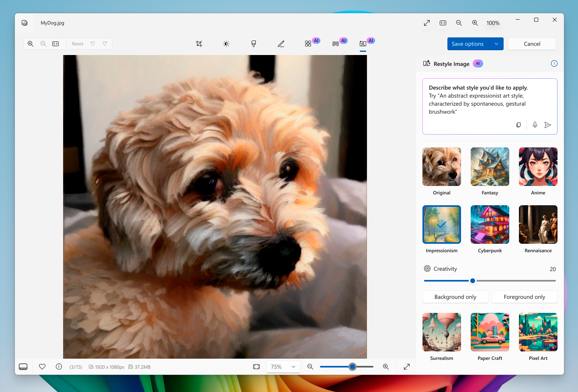The height and width of the screenshot is (392, 578).
Task: Click the (3/75) image counter
Action: (76, 367)
